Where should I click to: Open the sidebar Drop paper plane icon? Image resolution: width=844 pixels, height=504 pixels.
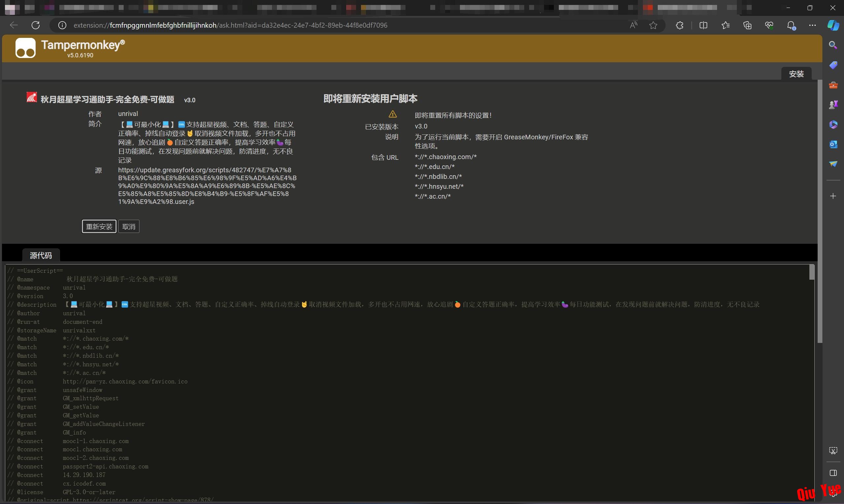(x=833, y=164)
